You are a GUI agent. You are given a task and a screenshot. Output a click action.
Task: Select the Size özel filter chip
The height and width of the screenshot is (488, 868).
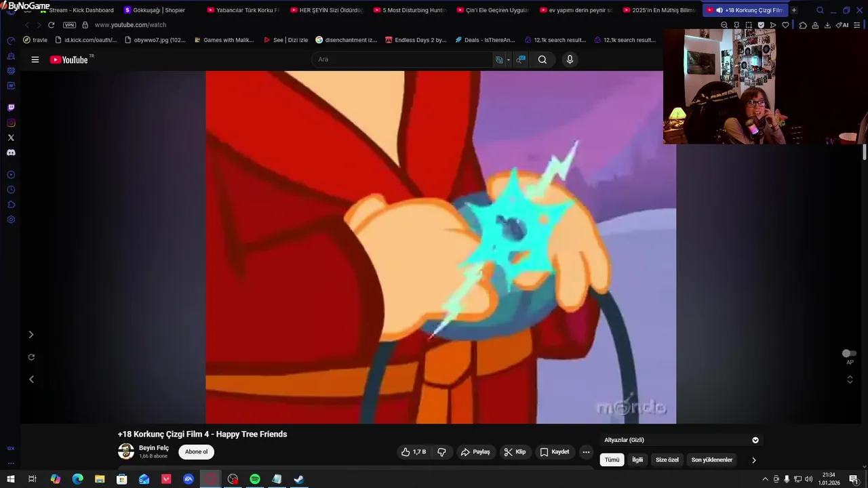pos(667,460)
